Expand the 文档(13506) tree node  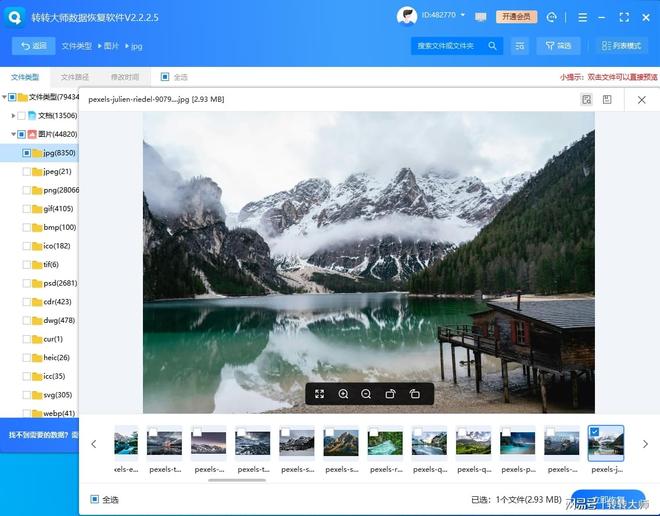(13, 115)
